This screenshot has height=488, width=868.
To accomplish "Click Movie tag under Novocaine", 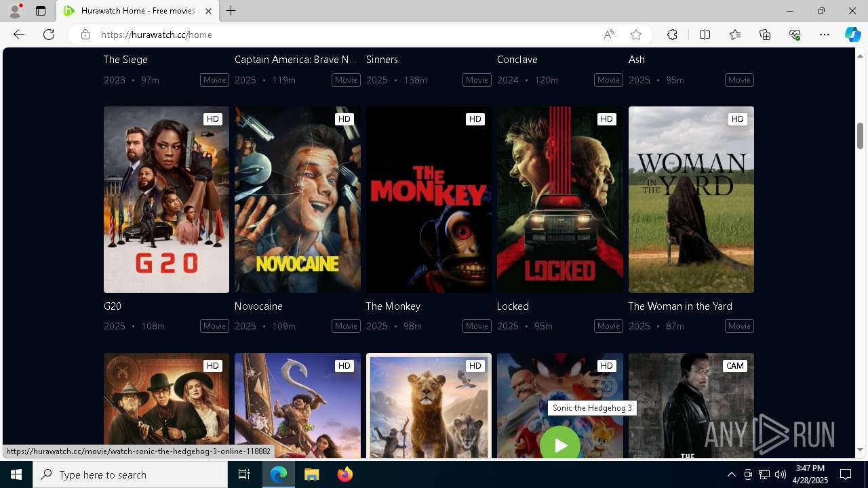I will coord(346,326).
